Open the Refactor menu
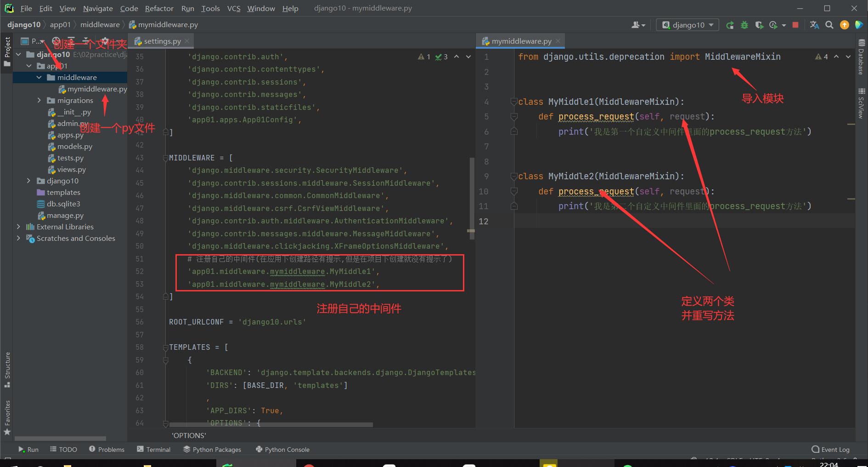 pyautogui.click(x=159, y=8)
